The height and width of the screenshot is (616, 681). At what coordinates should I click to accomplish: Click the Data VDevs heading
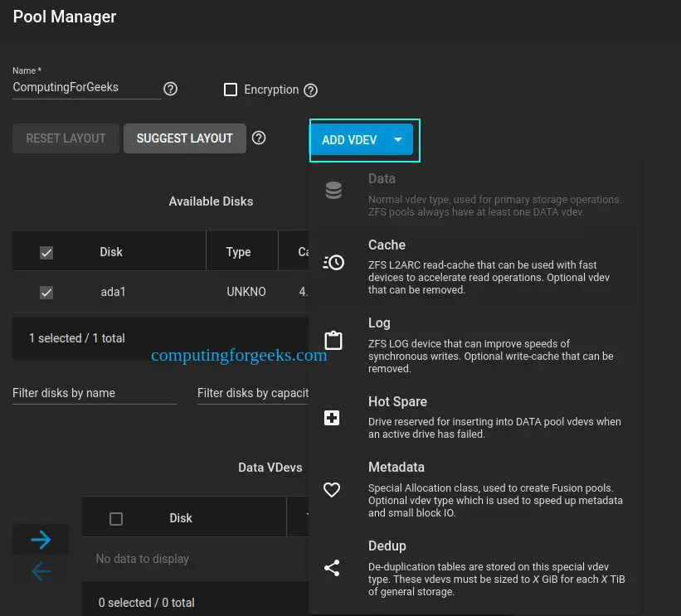point(270,468)
